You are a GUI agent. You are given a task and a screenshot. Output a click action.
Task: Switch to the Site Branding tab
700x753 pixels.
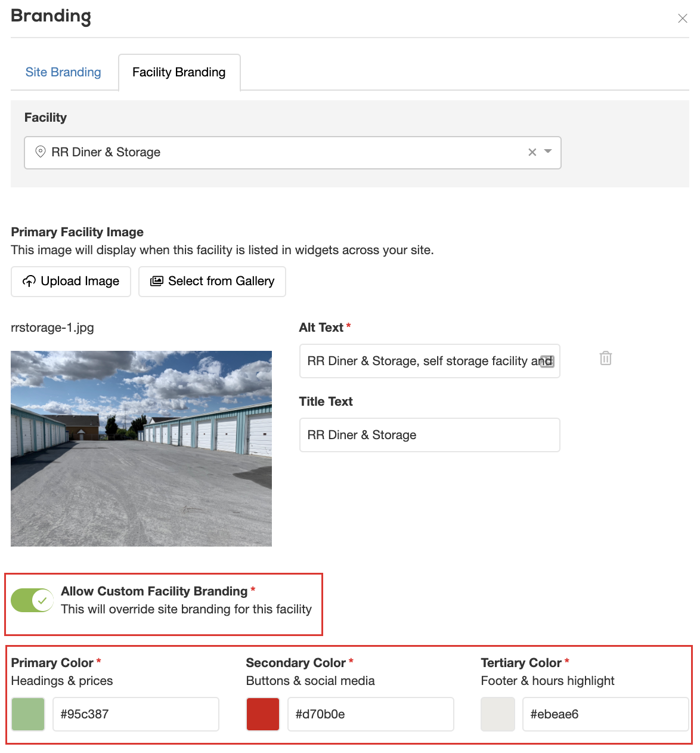point(63,72)
